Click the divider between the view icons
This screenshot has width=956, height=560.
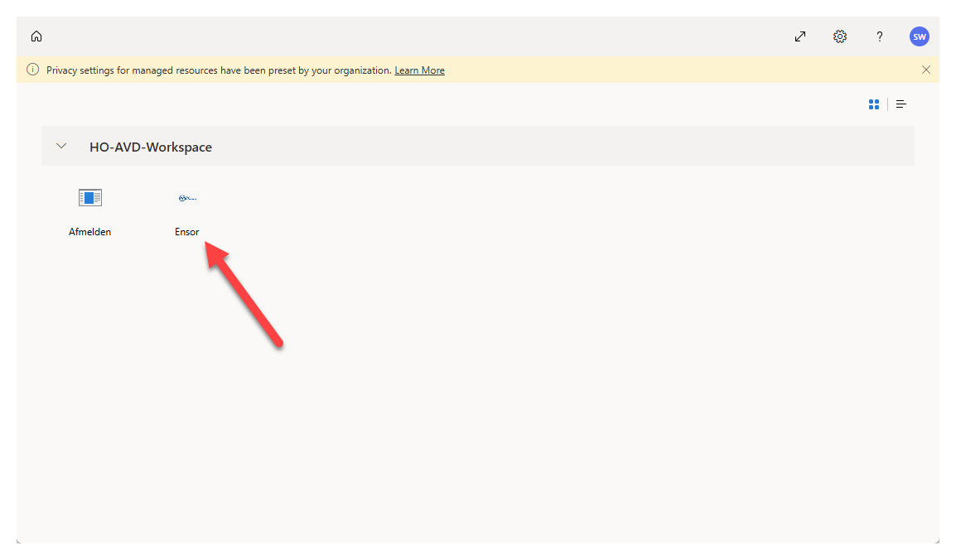[887, 104]
